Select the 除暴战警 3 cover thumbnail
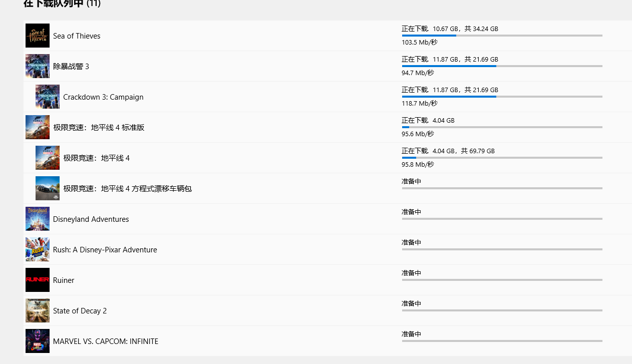Image resolution: width=632 pixels, height=364 pixels. tap(37, 66)
